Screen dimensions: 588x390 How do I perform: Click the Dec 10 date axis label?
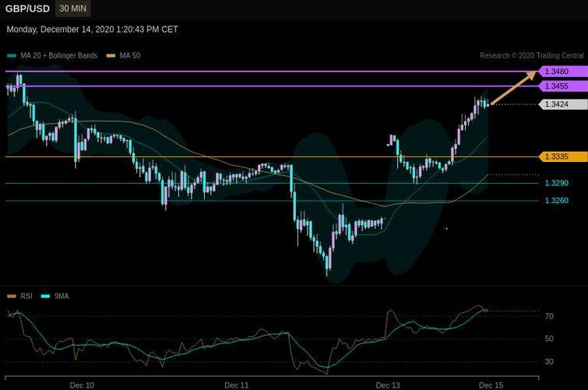(x=82, y=385)
